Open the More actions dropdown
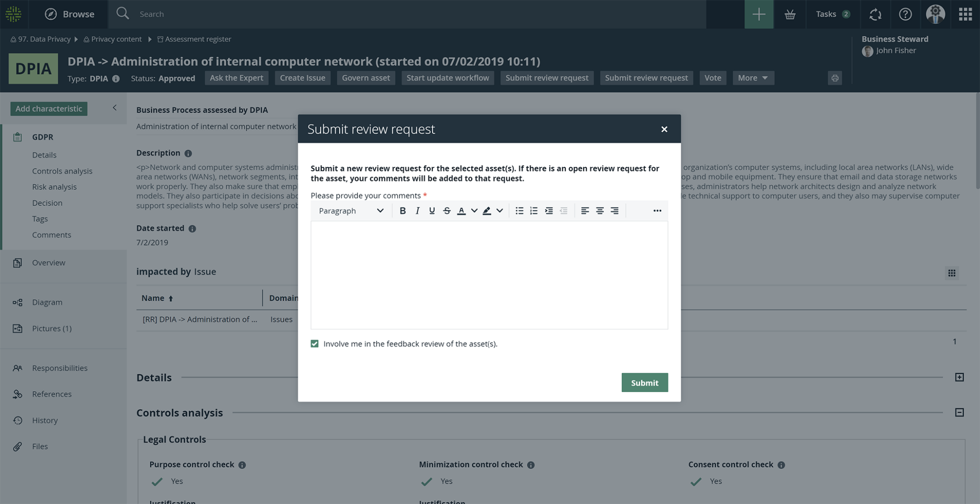Viewport: 980px width, 504px height. coord(753,77)
